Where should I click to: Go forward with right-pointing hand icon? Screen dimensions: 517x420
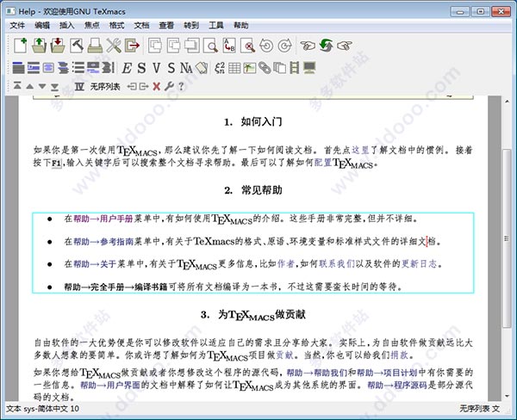pos(345,46)
